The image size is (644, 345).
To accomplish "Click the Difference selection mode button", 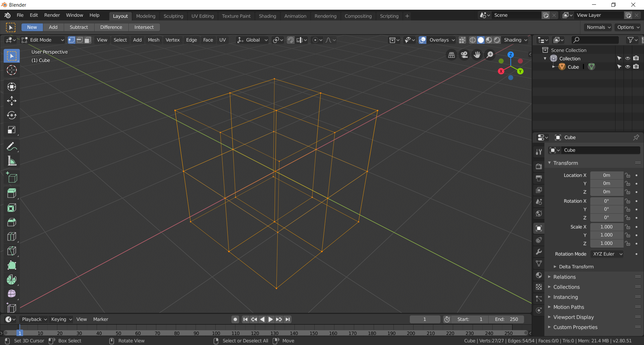I will [111, 27].
